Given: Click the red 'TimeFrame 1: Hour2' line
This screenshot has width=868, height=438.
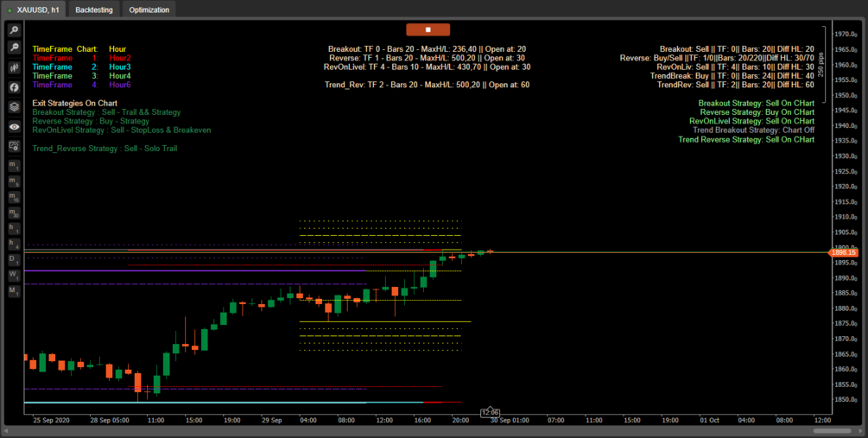Looking at the screenshot, I should click(x=81, y=58).
